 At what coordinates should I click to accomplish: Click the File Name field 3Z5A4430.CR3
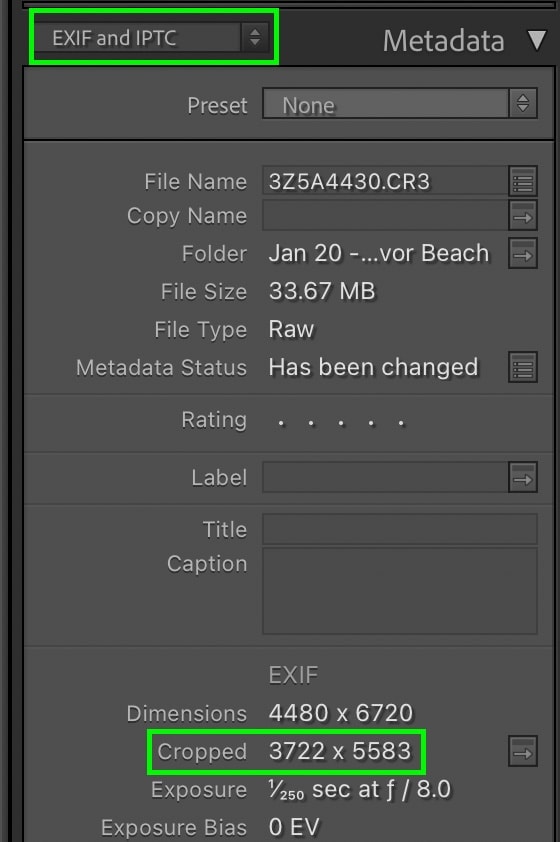click(385, 181)
